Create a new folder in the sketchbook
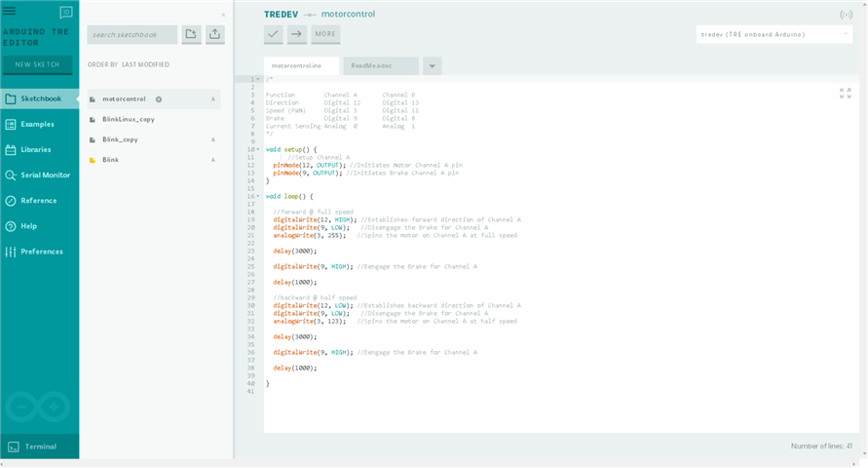Screen dimensions: 868x468 click(x=191, y=34)
